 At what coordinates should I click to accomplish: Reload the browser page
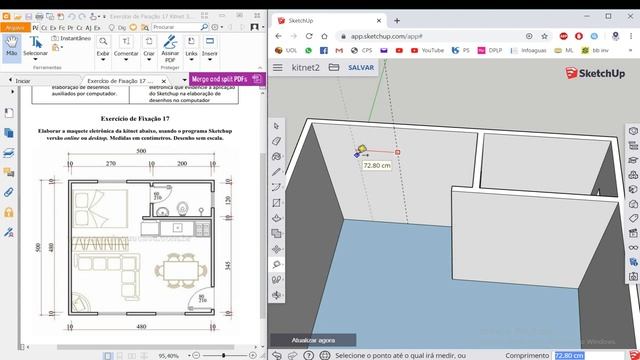309,36
